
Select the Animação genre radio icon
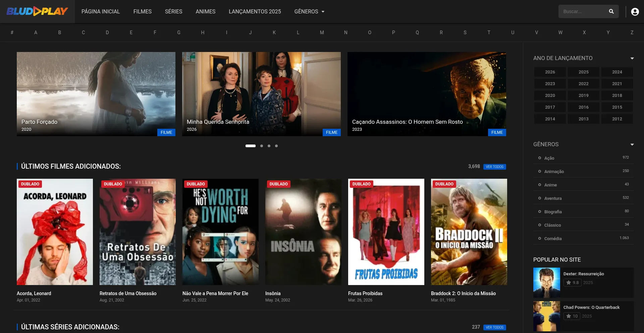[x=540, y=171]
